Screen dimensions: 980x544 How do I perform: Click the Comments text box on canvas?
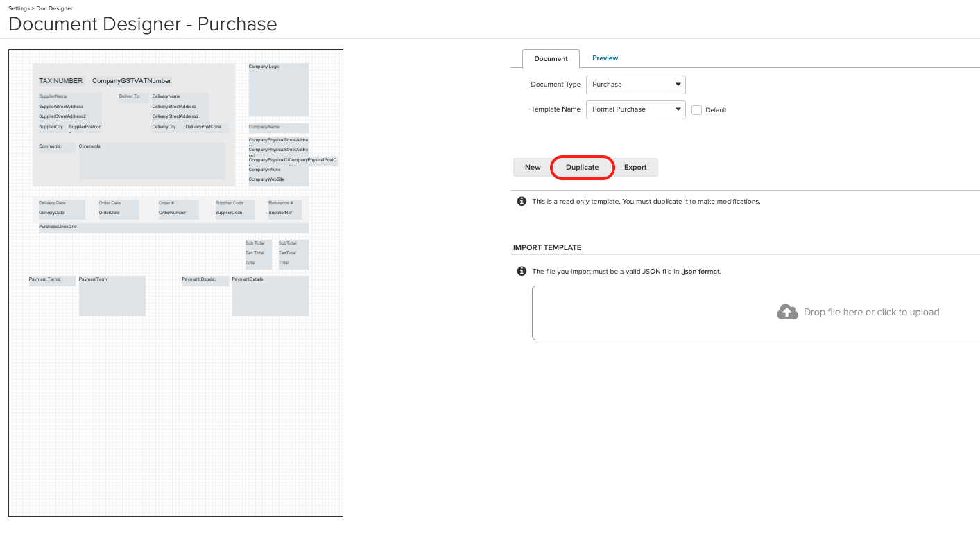(x=151, y=161)
